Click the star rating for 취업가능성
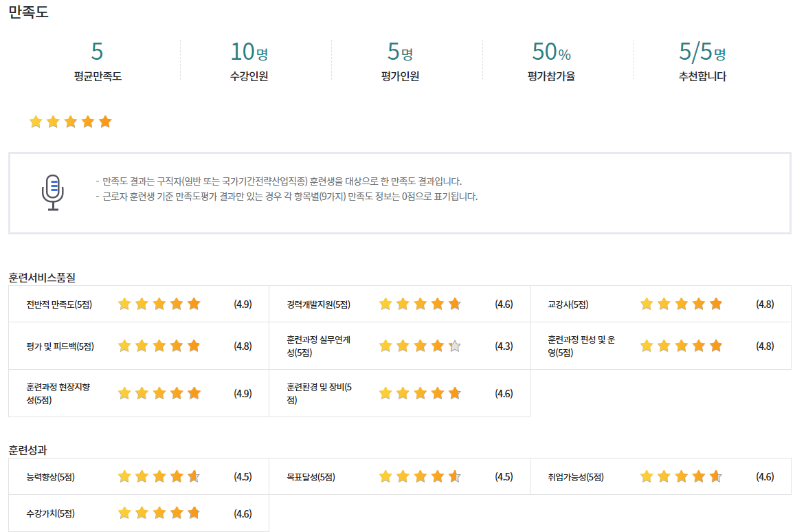795x532 pixels. click(x=682, y=477)
